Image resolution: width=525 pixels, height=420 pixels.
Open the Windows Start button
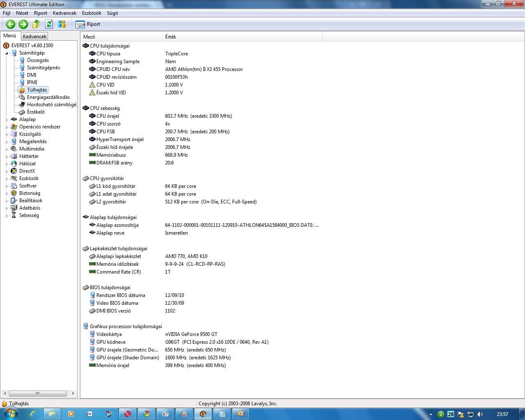point(10,413)
